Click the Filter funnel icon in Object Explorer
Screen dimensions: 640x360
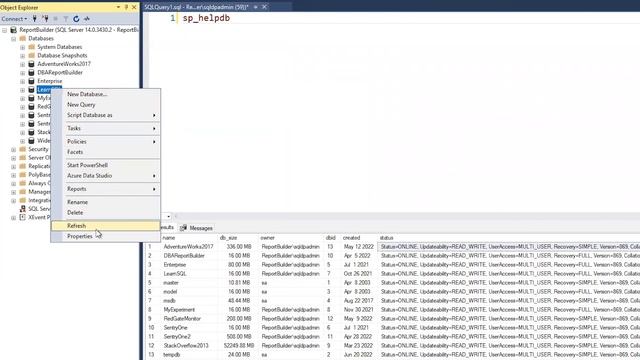(65, 19)
